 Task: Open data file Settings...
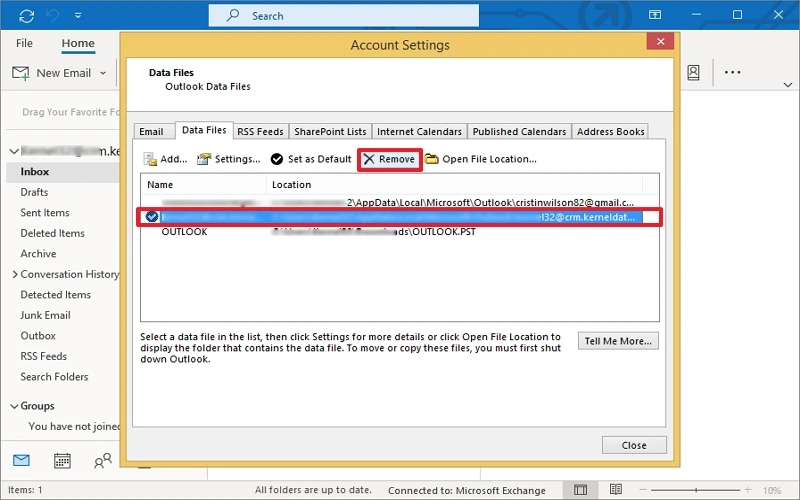pyautogui.click(x=229, y=159)
